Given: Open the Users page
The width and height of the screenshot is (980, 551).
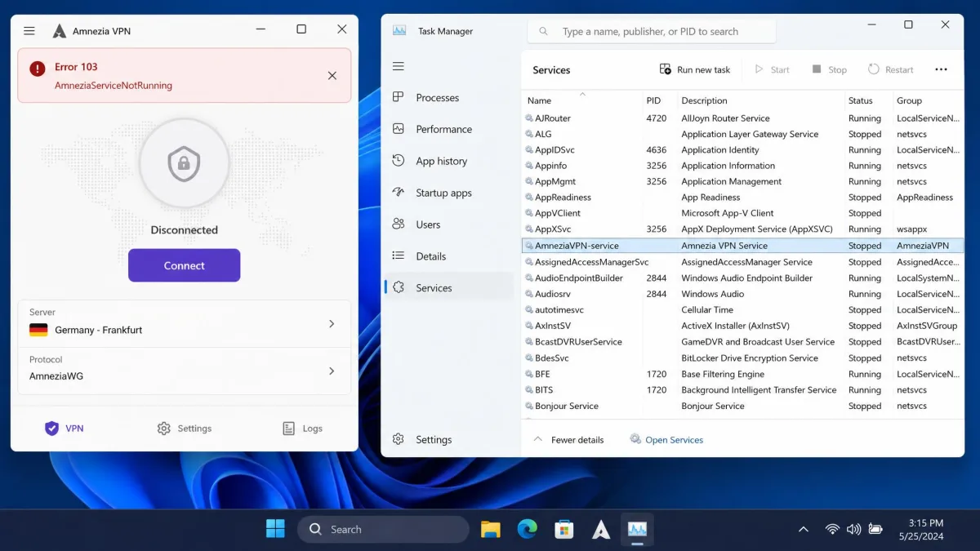Looking at the screenshot, I should coord(448,224).
